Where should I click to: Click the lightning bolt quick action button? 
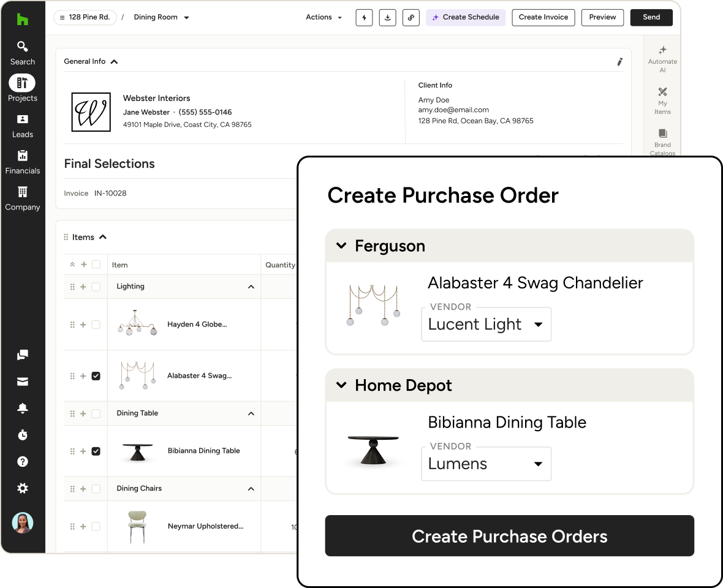[364, 18]
